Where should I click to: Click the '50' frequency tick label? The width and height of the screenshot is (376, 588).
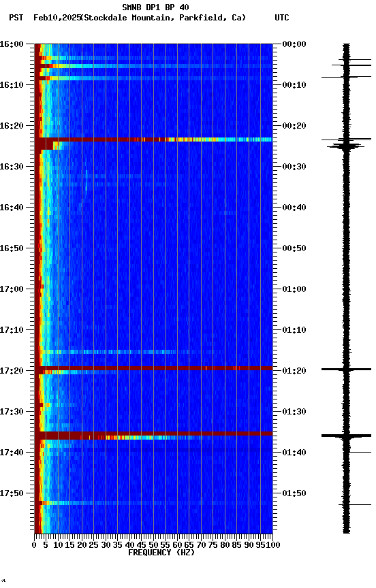pyautogui.click(x=153, y=545)
